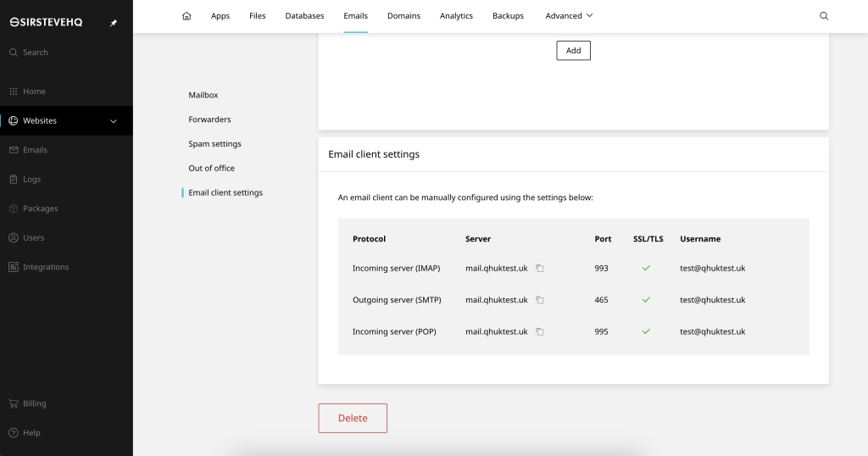Click the SMTP SSL/TLS green checkmark
This screenshot has width=868, height=456.
646,299
